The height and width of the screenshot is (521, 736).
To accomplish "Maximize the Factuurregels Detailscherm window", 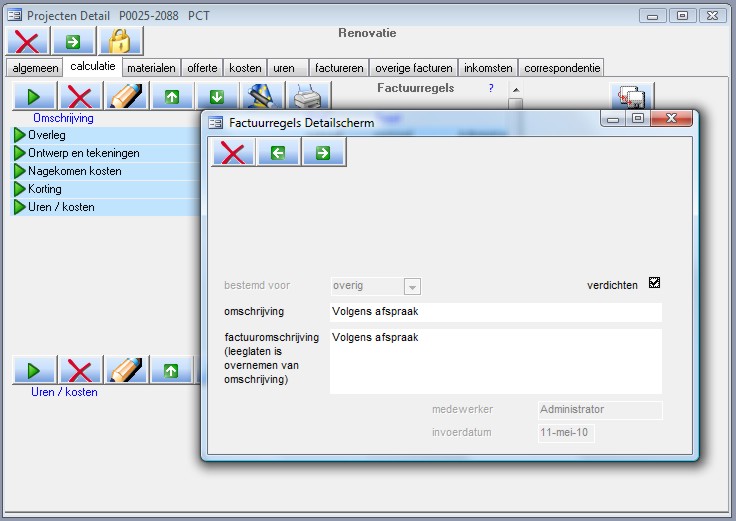I will [x=637, y=119].
